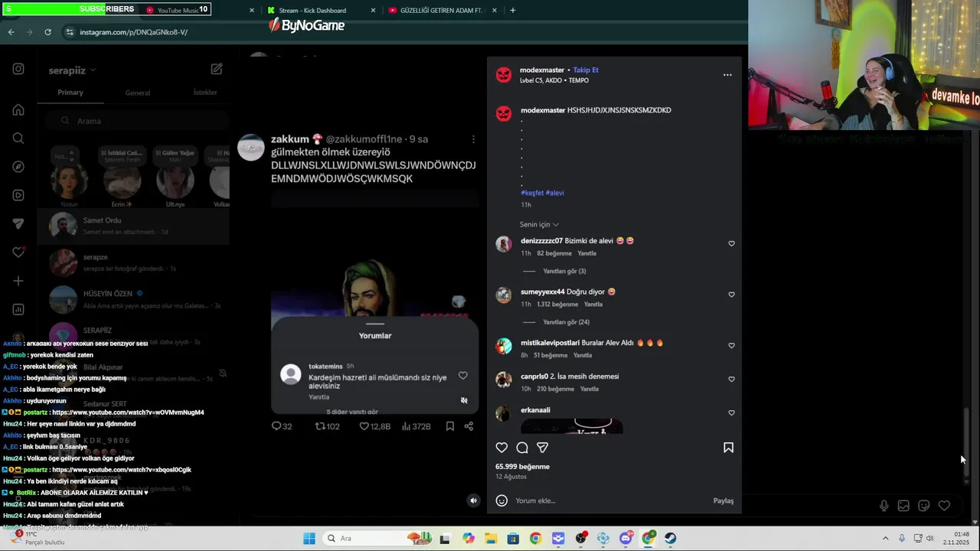Click the Arama search field in messages
The height and width of the screenshot is (551, 980).
(x=138, y=121)
